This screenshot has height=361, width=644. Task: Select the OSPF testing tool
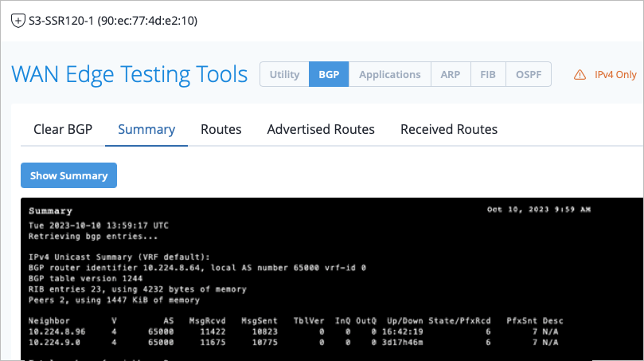pyautogui.click(x=529, y=74)
